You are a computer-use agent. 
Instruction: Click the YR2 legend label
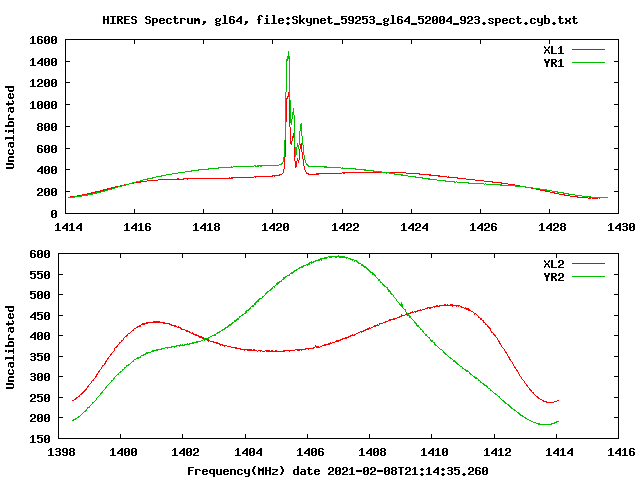click(x=553, y=277)
